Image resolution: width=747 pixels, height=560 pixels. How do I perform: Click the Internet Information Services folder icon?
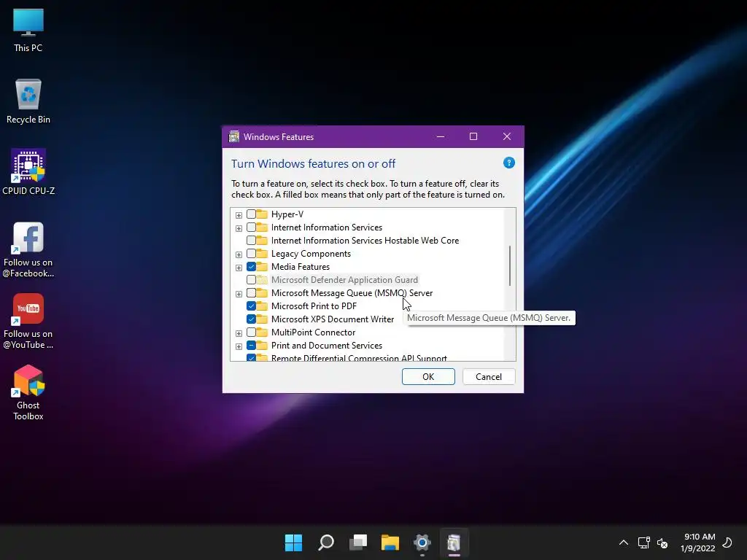[x=262, y=227]
